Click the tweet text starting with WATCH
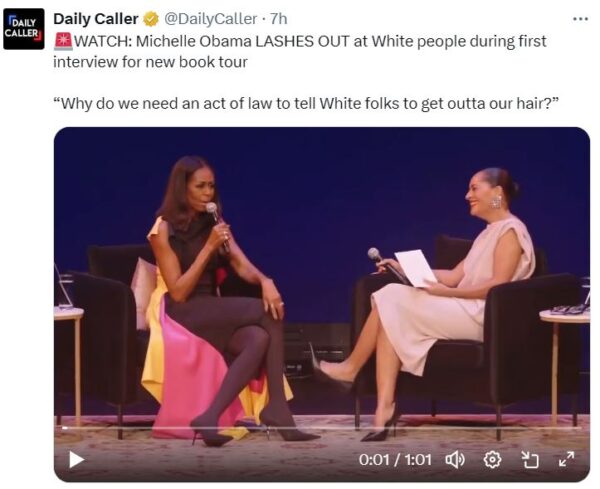 pyautogui.click(x=300, y=52)
